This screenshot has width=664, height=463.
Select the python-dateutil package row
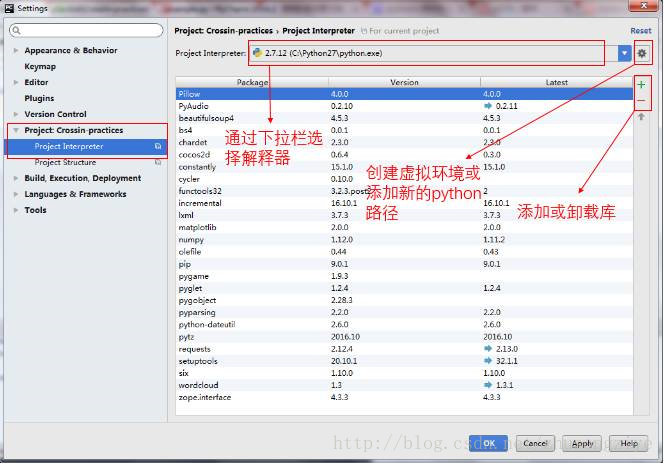(404, 324)
